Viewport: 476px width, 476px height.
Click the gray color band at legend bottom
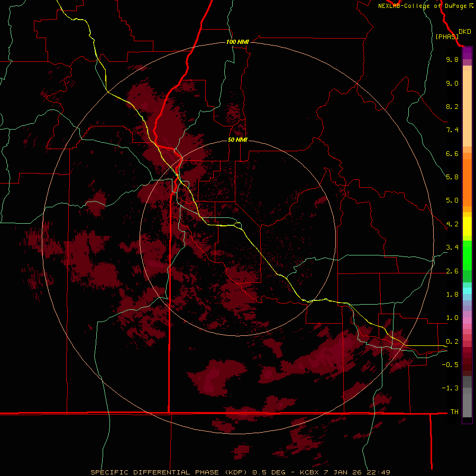467,405
